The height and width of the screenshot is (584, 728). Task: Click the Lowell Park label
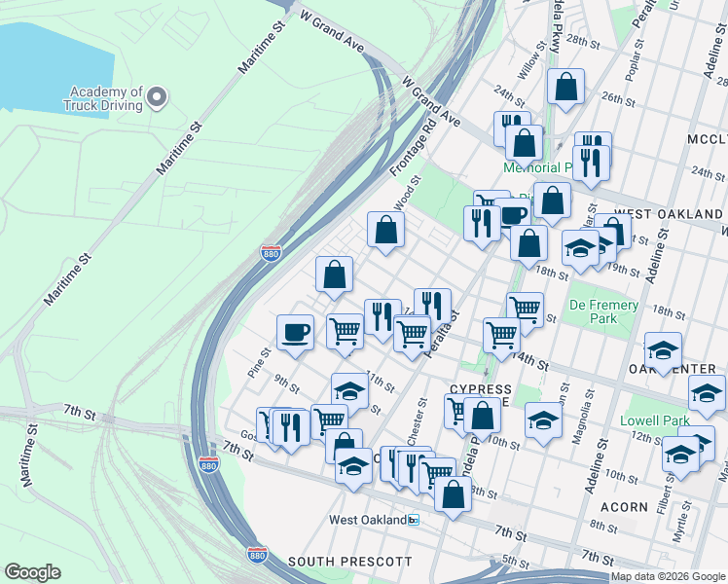pos(655,420)
